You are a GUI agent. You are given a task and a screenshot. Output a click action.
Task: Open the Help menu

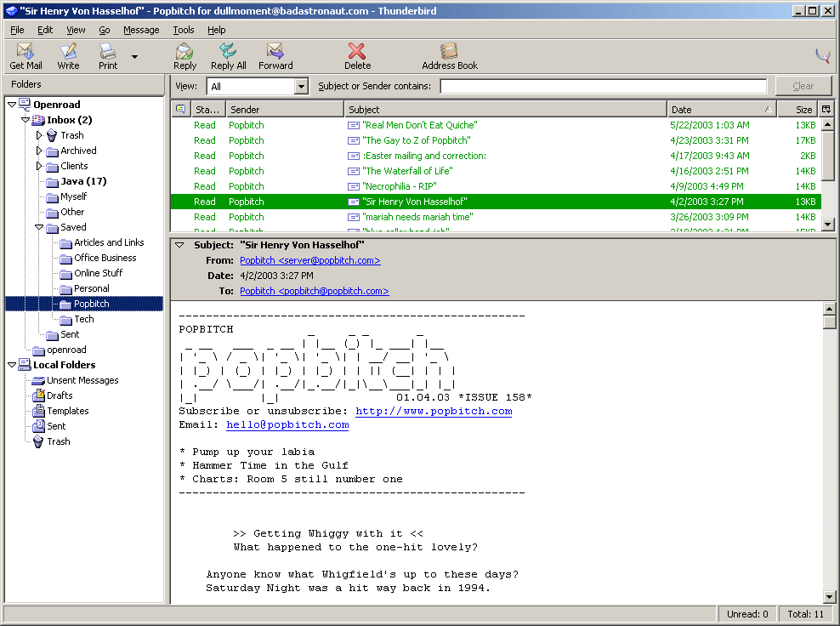[x=217, y=30]
